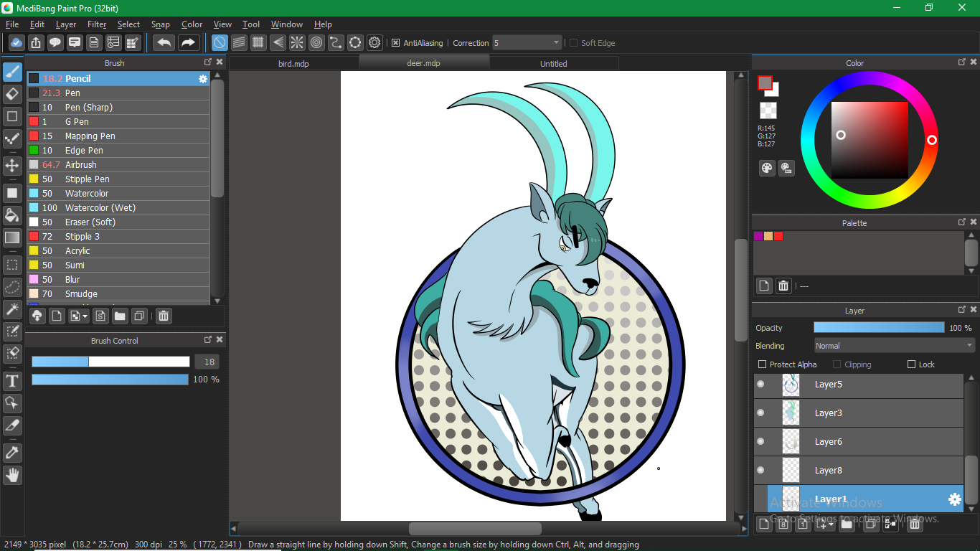Select the Bucket fill tool
This screenshot has height=551, width=980.
click(x=12, y=215)
